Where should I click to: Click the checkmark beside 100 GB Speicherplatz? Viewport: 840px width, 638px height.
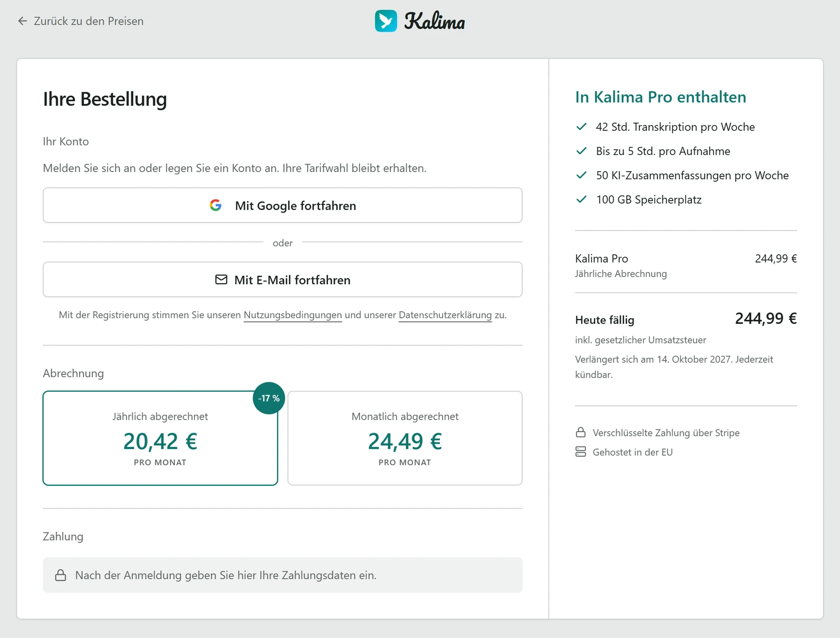click(x=581, y=199)
